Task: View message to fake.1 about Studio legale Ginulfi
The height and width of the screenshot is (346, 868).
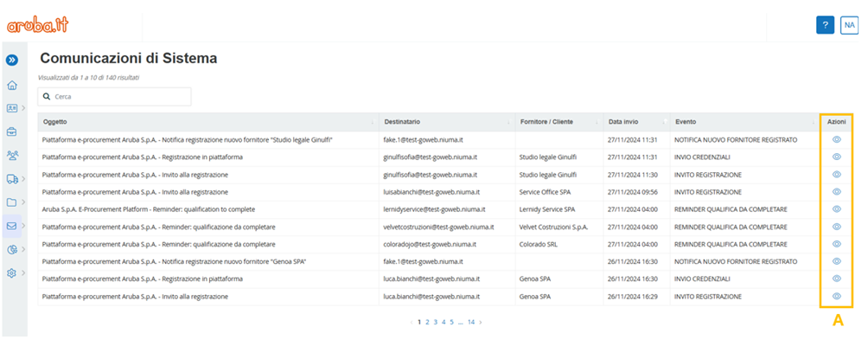Action: (x=837, y=139)
